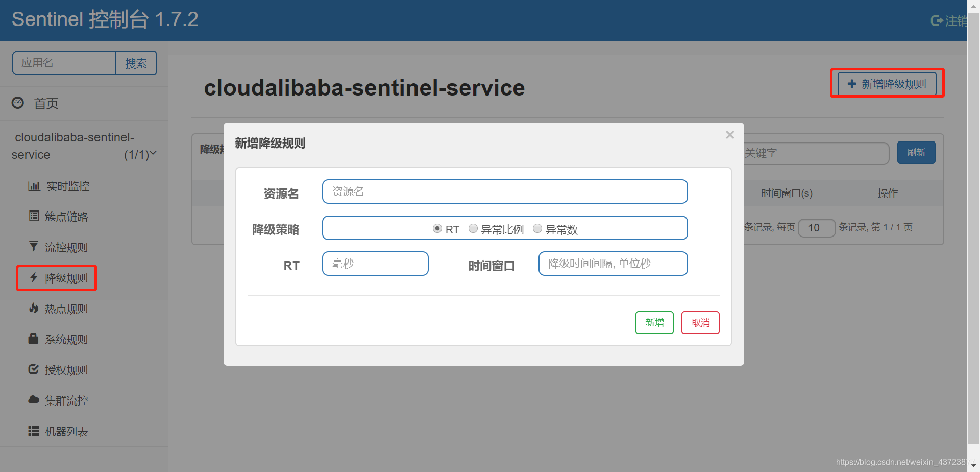Image resolution: width=980 pixels, height=472 pixels.
Task: Close the 新增降级规则 dialog
Action: [x=730, y=135]
